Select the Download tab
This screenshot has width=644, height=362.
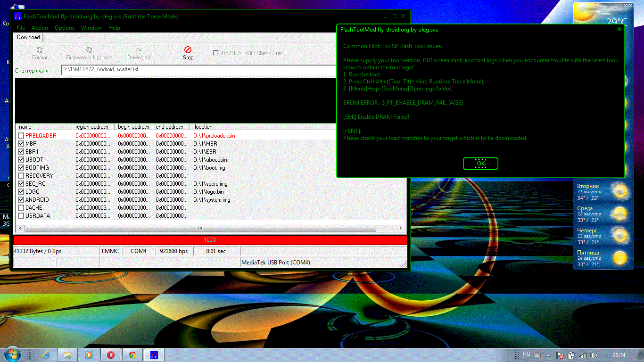[x=28, y=37]
